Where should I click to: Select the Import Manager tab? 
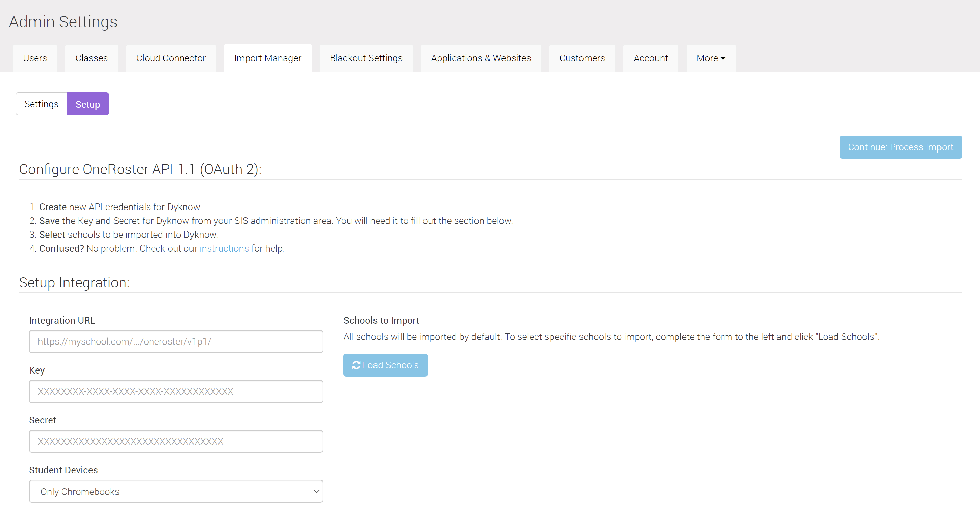click(x=267, y=58)
